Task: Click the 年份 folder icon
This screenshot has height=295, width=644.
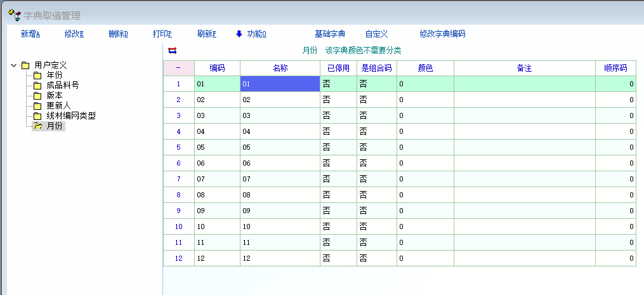Action: click(x=37, y=75)
